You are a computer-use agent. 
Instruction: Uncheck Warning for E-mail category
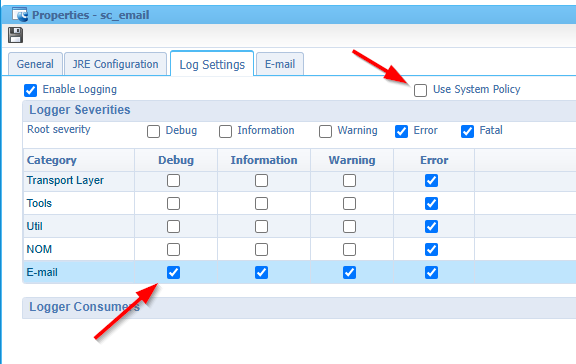click(x=349, y=273)
